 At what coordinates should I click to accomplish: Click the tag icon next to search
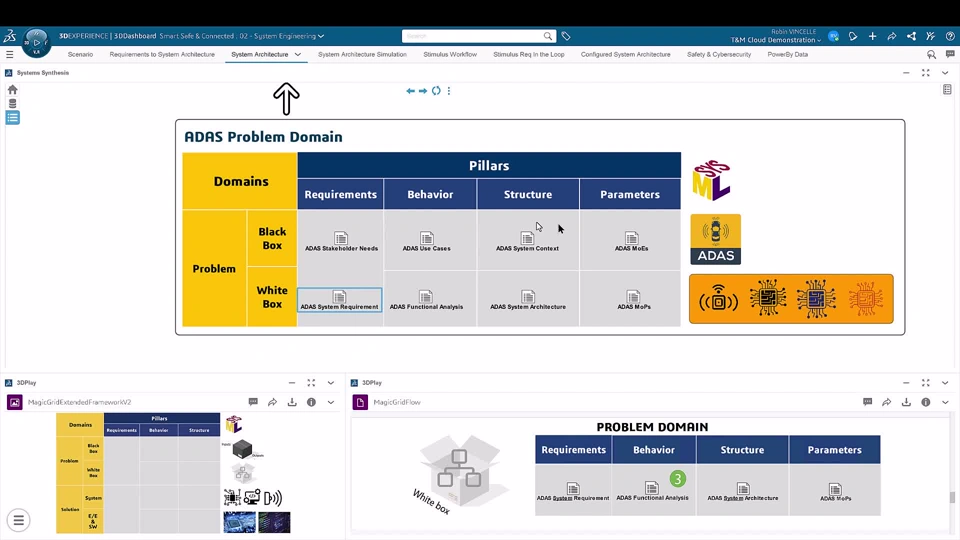coord(566,36)
